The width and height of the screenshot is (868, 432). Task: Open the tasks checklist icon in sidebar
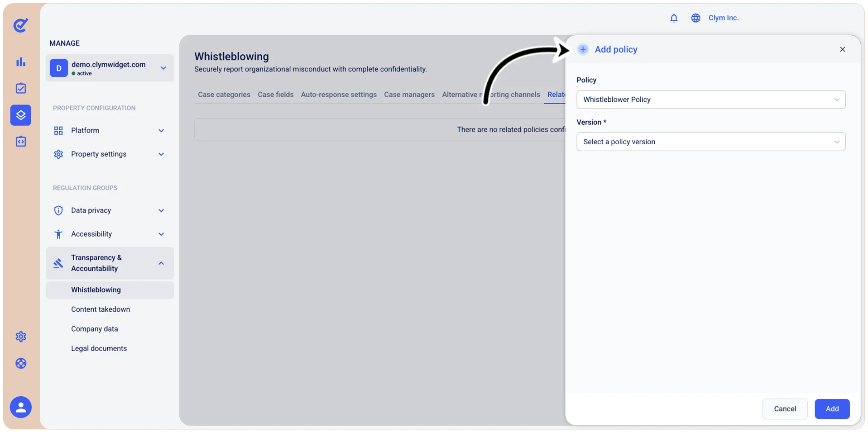pyautogui.click(x=21, y=88)
